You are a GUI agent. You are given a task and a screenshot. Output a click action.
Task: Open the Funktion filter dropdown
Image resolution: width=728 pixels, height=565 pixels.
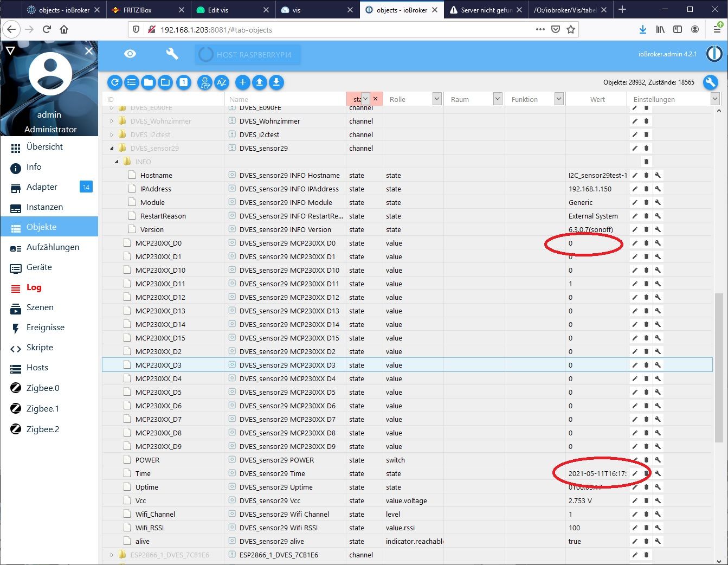559,99
